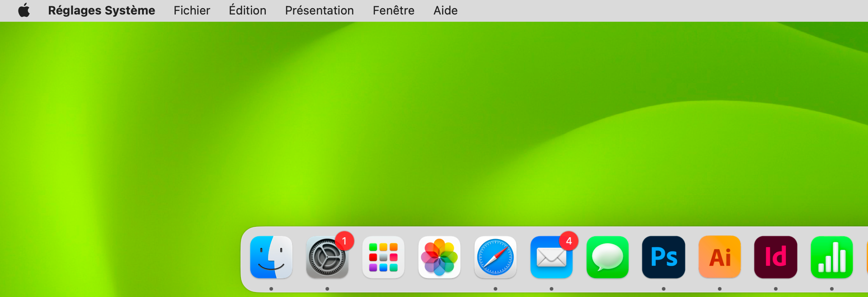Open Adobe Illustrator from the Dock

coord(720,257)
